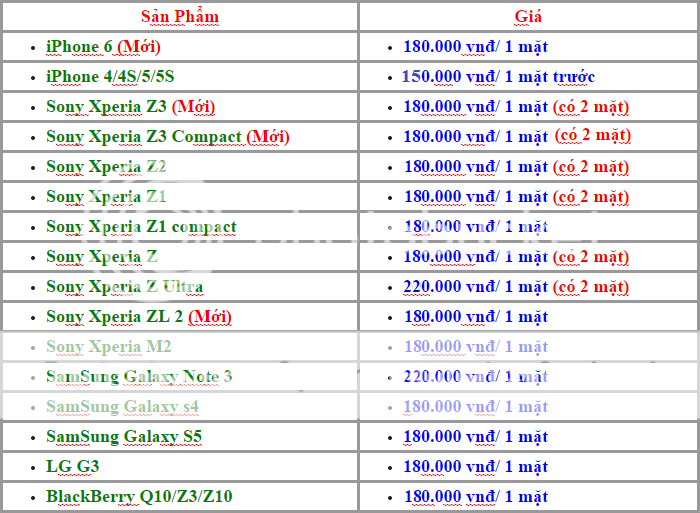Select the 'iPhone 4/4S/5/5S' product cell

110,76
